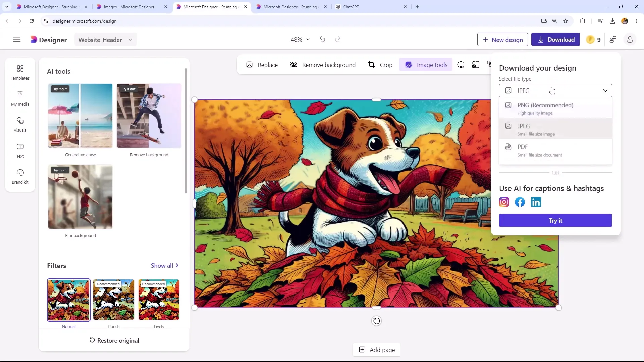Screen dimensions: 644x362
Task: Click the redo arrow icon
Action: [338, 39]
